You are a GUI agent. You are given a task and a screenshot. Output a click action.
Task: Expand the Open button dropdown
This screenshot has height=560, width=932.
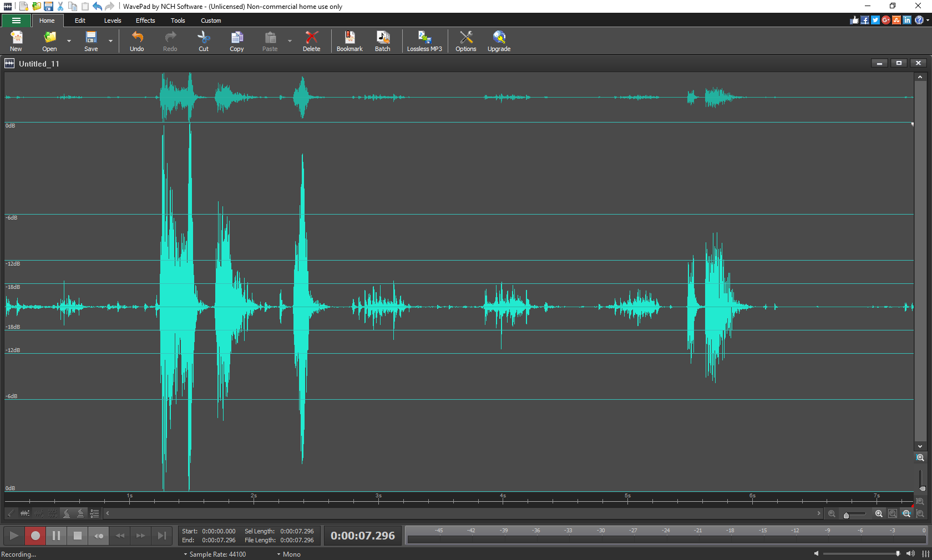69,40
